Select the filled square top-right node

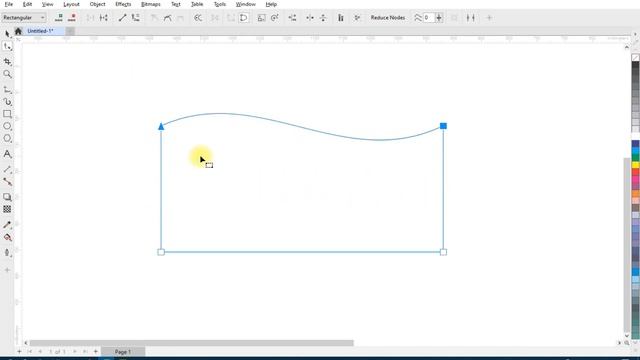(443, 126)
